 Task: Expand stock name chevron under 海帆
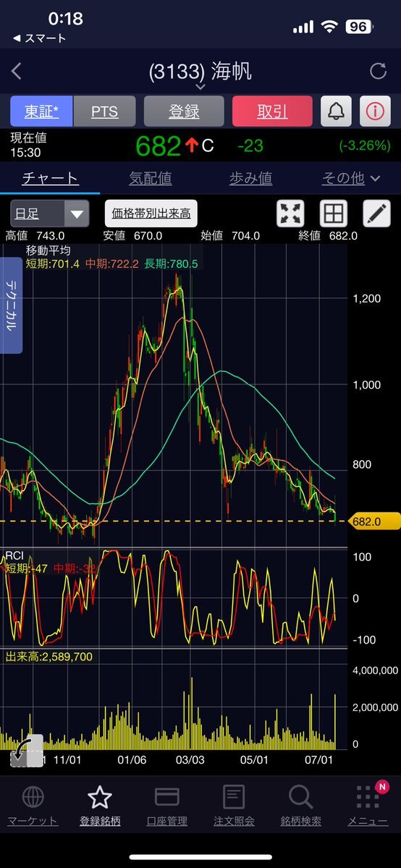pyautogui.click(x=200, y=87)
